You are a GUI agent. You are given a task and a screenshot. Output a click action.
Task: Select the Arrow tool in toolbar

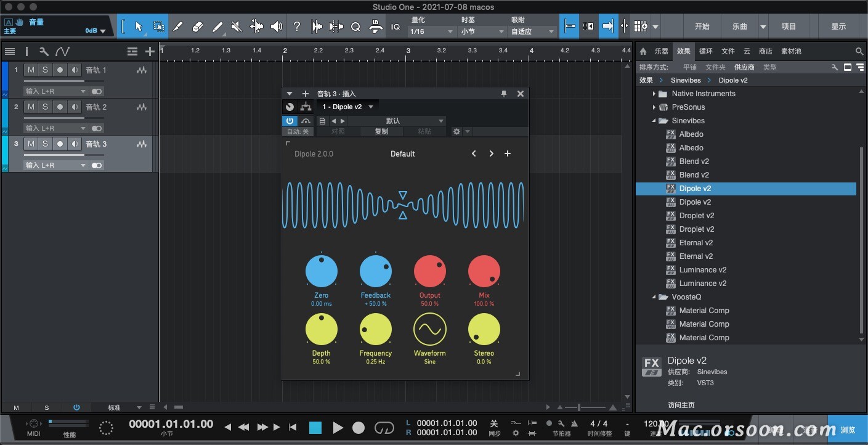[139, 27]
